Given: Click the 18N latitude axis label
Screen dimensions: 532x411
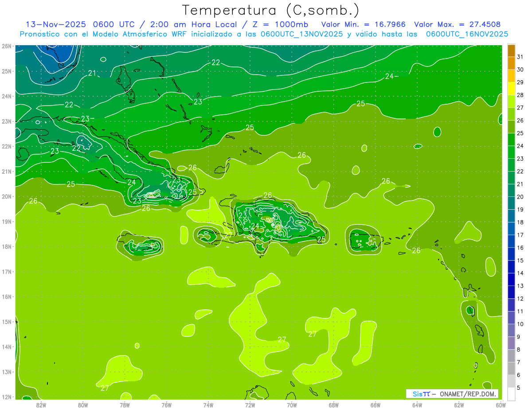Looking at the screenshot, I should [6, 247].
